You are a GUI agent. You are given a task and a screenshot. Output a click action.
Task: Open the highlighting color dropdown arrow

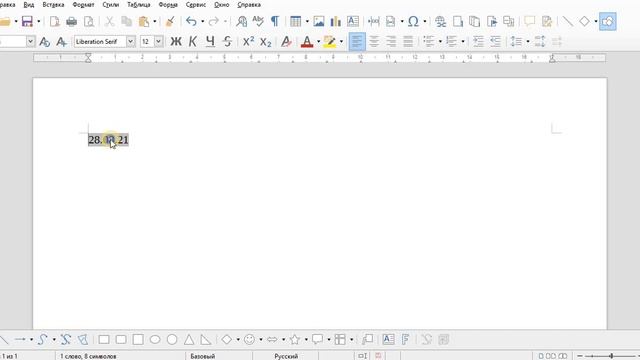click(341, 41)
